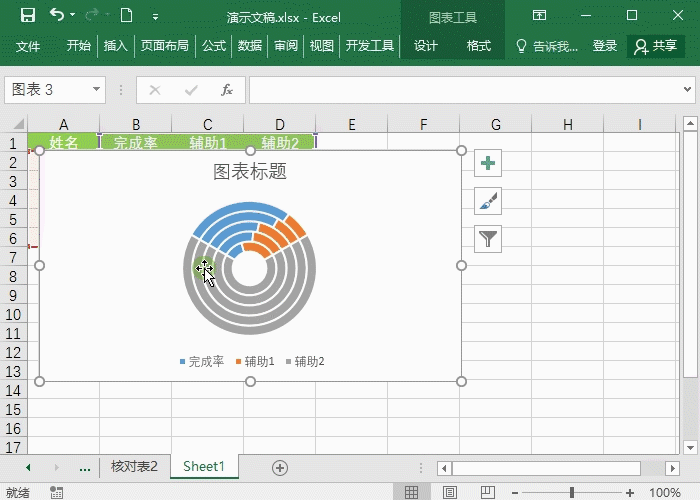The width and height of the screenshot is (700, 500).
Task: Switch to the 视图 tab
Action: click(322, 46)
